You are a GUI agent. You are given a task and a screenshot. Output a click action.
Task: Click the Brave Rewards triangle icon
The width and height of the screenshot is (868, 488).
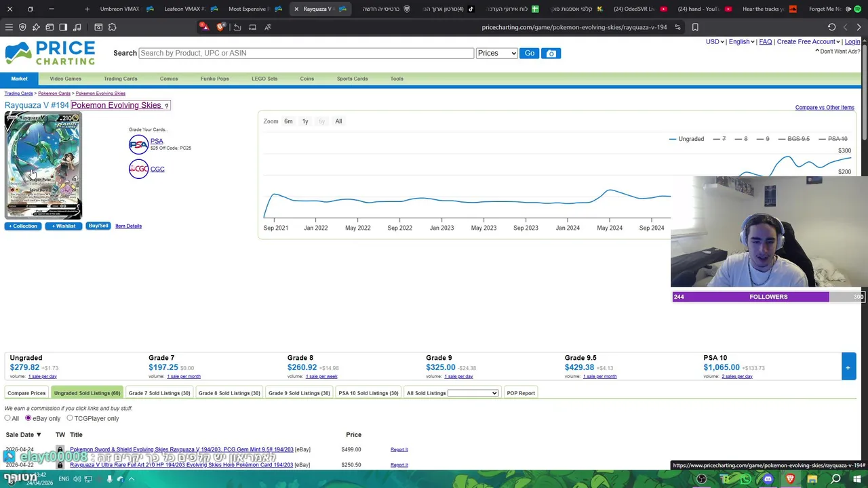click(x=204, y=27)
